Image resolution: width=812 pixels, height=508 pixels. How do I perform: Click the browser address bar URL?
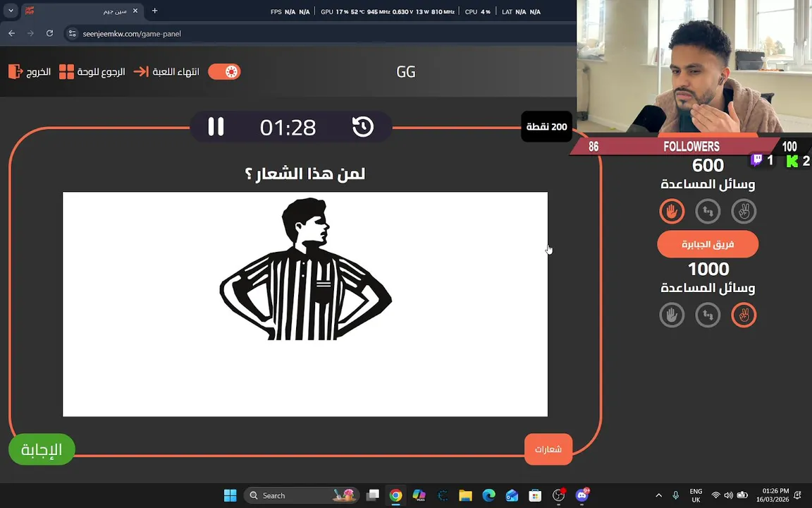tap(132, 34)
